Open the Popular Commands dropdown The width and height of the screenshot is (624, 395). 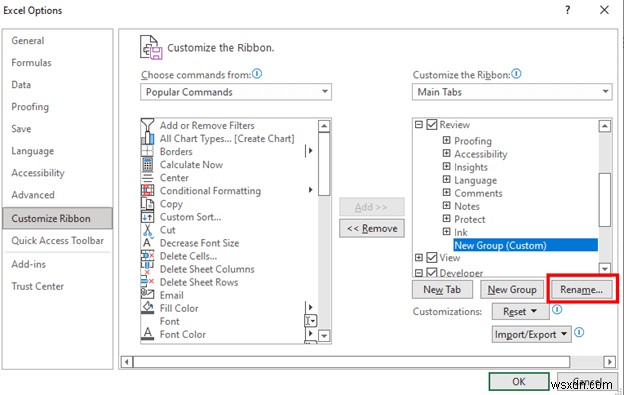click(x=236, y=92)
